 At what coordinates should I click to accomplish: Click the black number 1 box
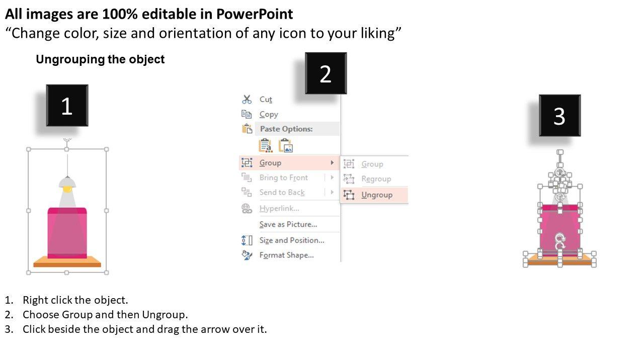tap(67, 106)
